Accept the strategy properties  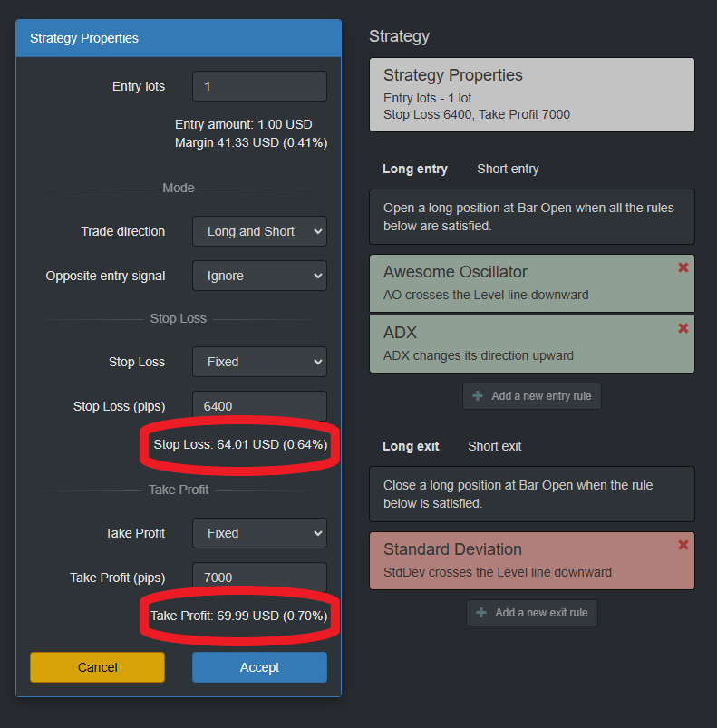259,667
